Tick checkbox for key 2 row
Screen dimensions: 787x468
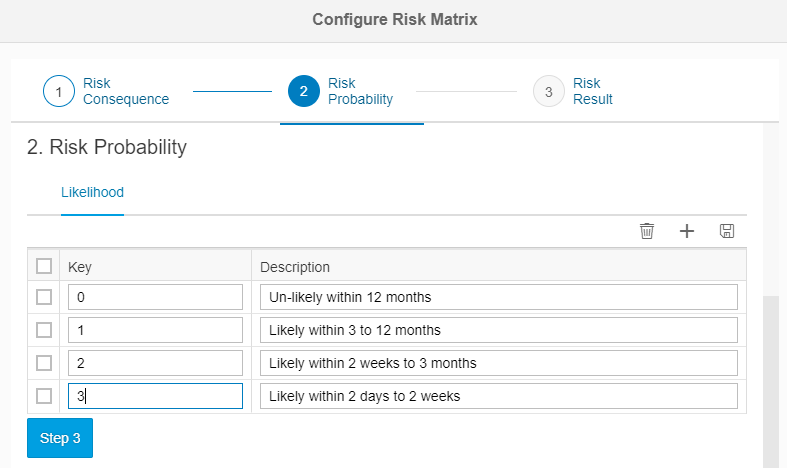(44, 363)
